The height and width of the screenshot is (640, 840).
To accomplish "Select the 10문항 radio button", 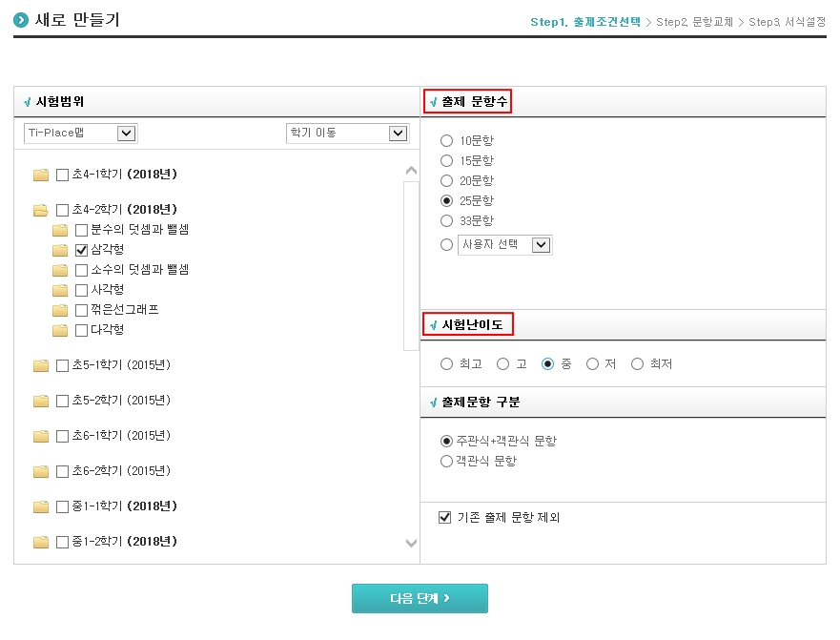I will pos(446,141).
